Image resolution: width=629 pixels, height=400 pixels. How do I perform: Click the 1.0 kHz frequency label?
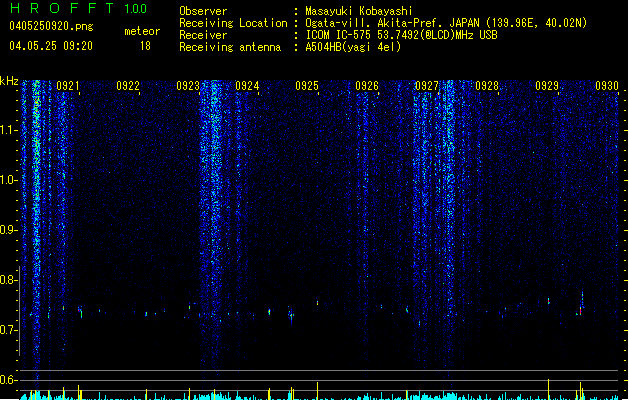tap(9, 180)
